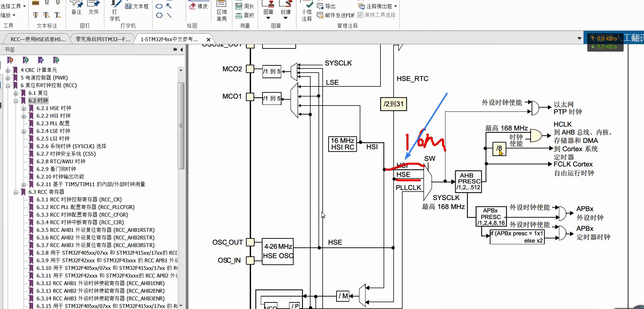Click the 邮件发送FDF button
This screenshot has height=309, width=644.
coord(336,15)
